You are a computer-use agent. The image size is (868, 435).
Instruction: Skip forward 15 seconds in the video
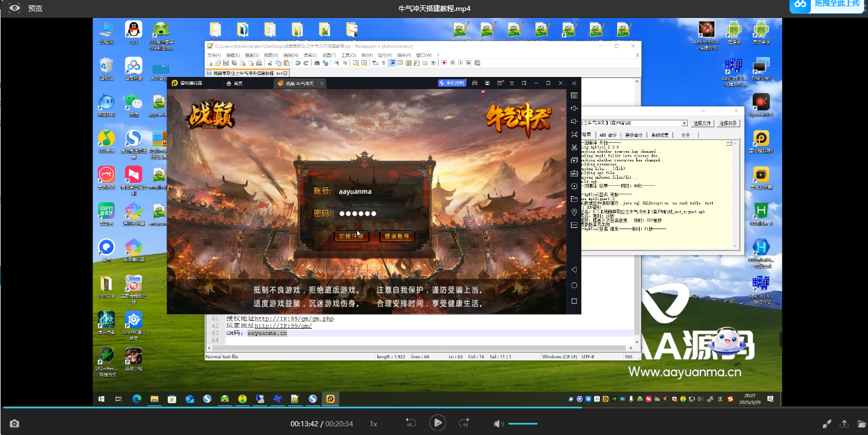464,423
